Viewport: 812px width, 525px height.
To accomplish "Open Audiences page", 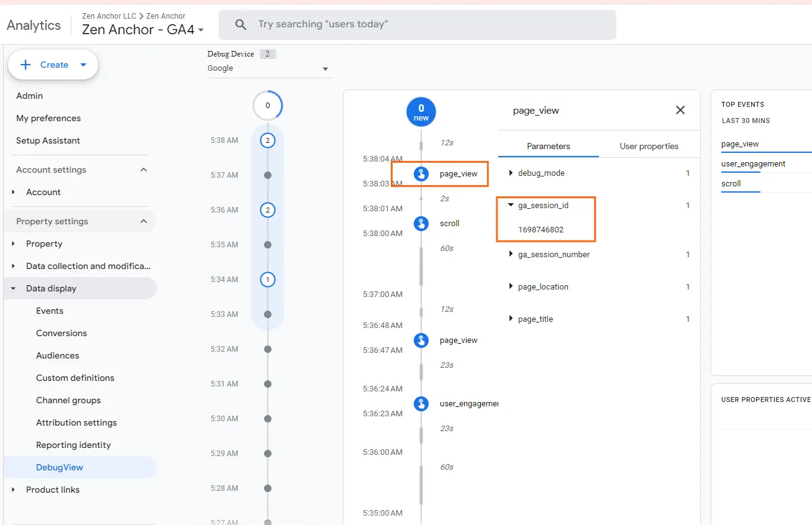I will [58, 355].
